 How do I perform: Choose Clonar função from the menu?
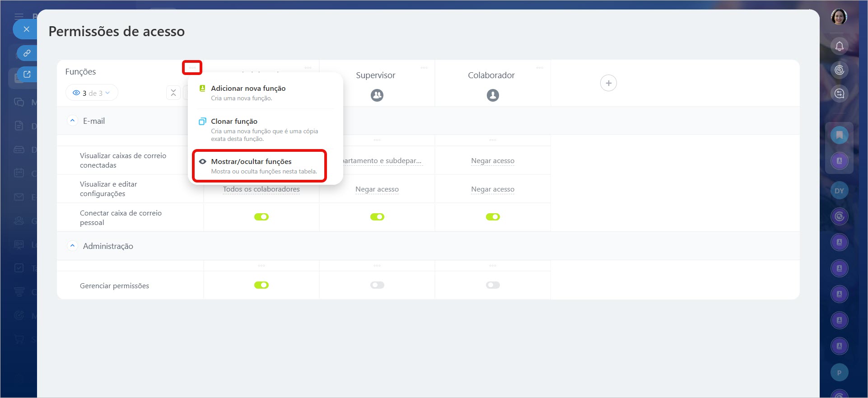pyautogui.click(x=234, y=122)
